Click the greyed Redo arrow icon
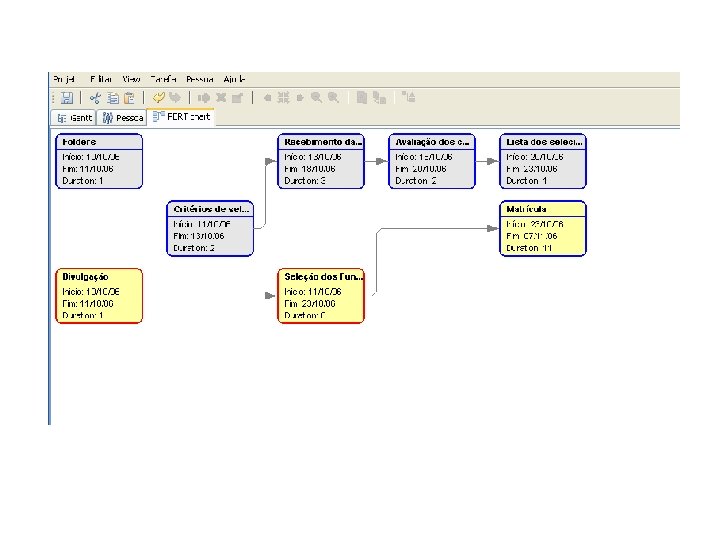This screenshot has width=720, height=540. click(x=175, y=97)
